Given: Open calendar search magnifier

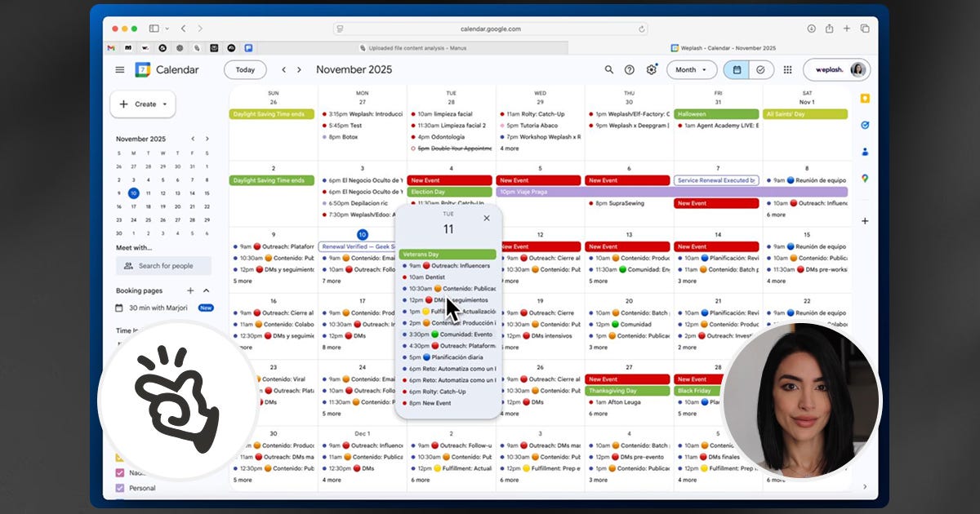Looking at the screenshot, I should point(608,70).
